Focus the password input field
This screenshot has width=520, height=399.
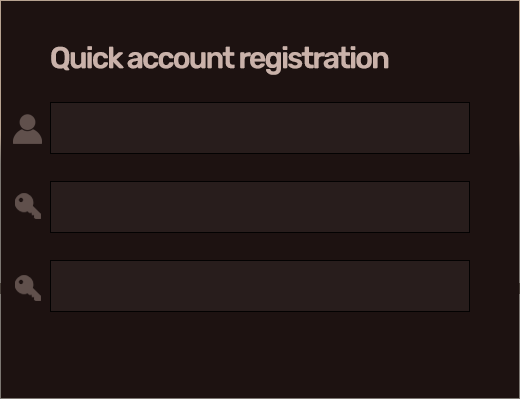[260, 207]
